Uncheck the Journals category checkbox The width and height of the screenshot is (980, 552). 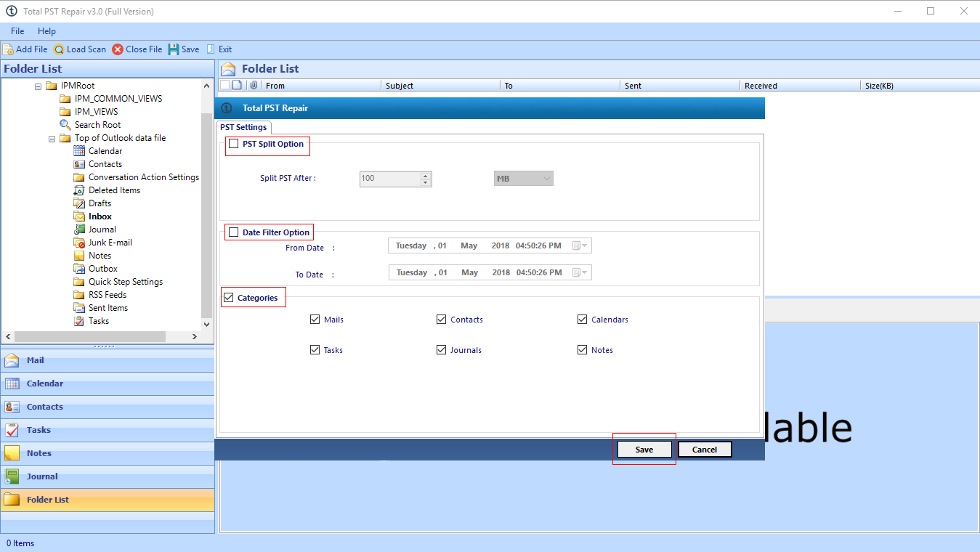point(441,350)
